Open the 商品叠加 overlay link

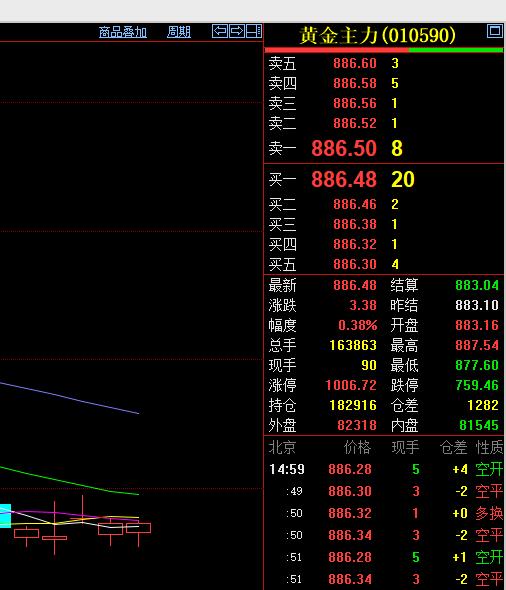coord(123,32)
